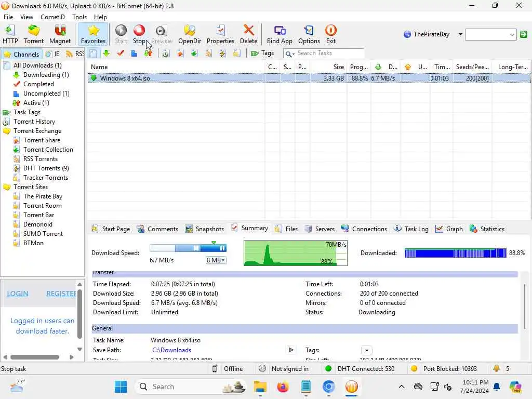Click the play arrow beside the save path
The width and height of the screenshot is (532, 399).
(291, 350)
